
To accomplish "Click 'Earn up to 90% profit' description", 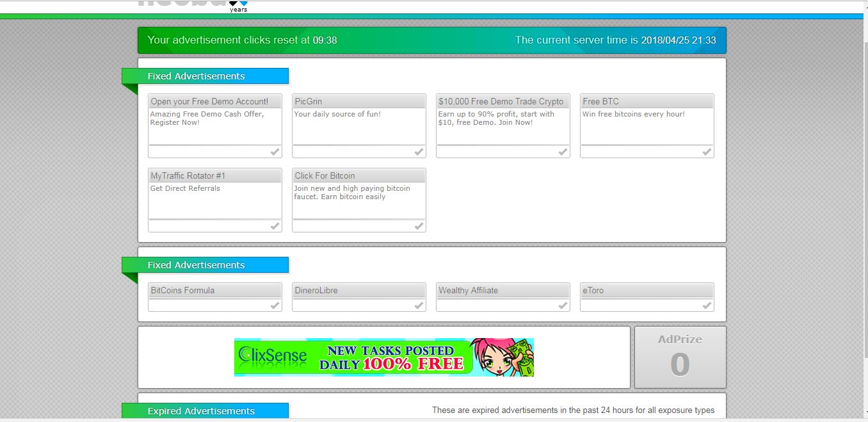I will (x=496, y=118).
